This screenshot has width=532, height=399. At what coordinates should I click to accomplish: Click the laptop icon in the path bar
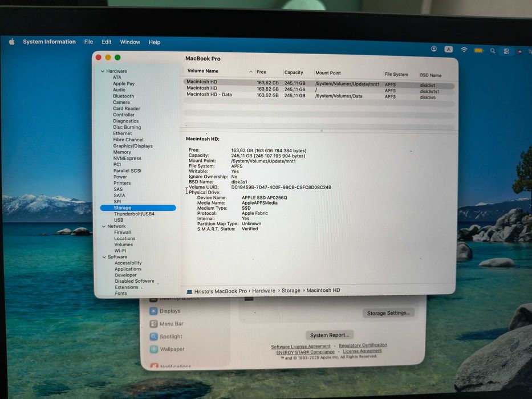(x=190, y=291)
